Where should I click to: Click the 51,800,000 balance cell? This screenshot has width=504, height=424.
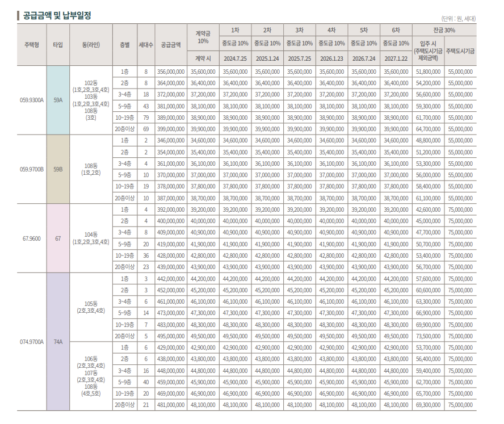pos(428,72)
